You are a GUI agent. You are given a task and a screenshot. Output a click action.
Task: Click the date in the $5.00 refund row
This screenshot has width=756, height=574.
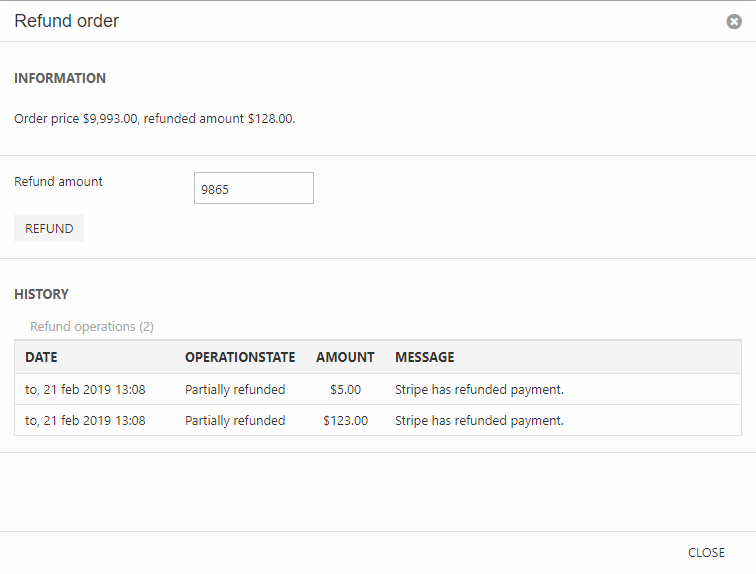click(x=85, y=390)
